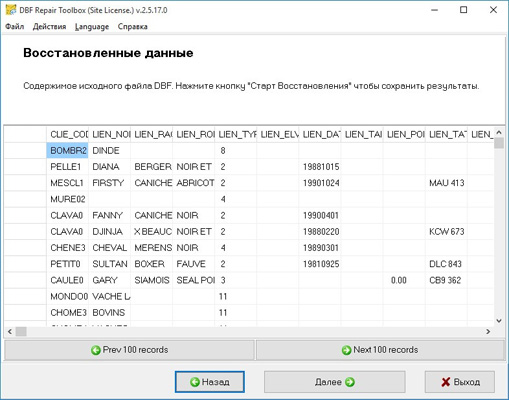Click the horizontal scrollbar left arrow
Screen dimensions: 509x400
pyautogui.click(x=10, y=332)
